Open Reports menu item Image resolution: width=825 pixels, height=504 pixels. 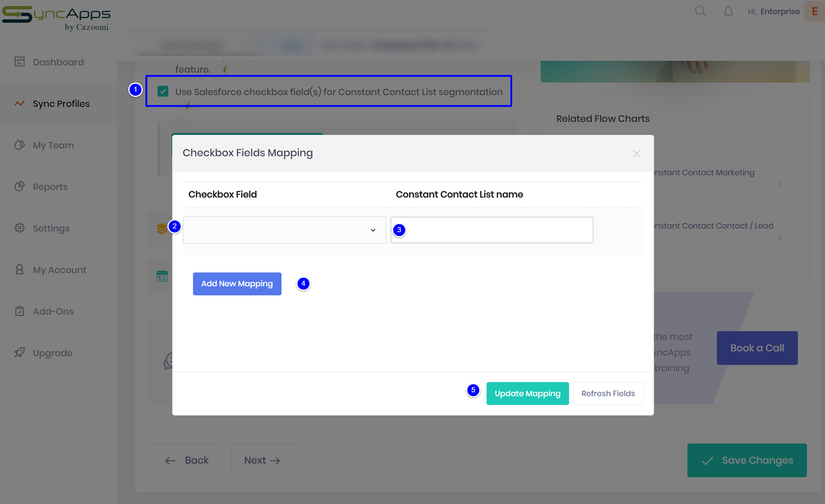pos(58,187)
